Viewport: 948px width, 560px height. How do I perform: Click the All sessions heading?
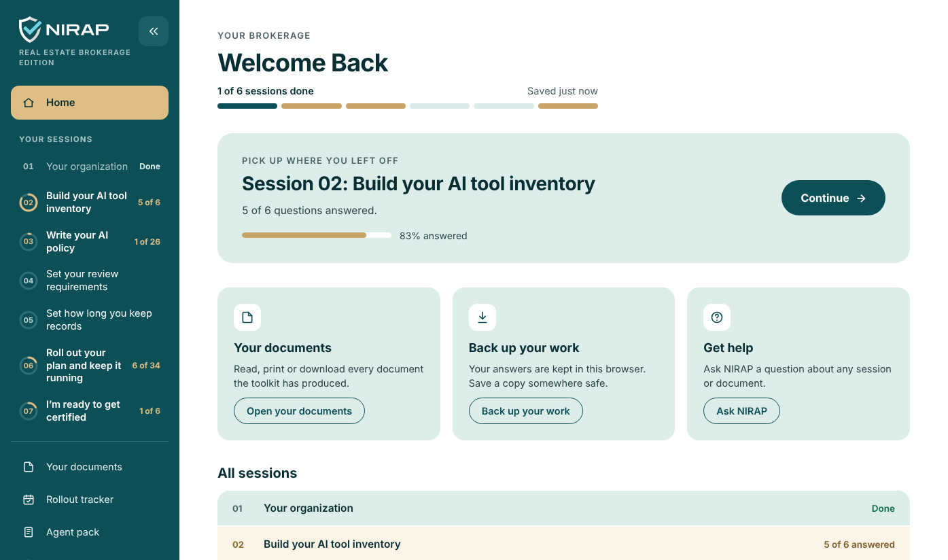tap(257, 473)
